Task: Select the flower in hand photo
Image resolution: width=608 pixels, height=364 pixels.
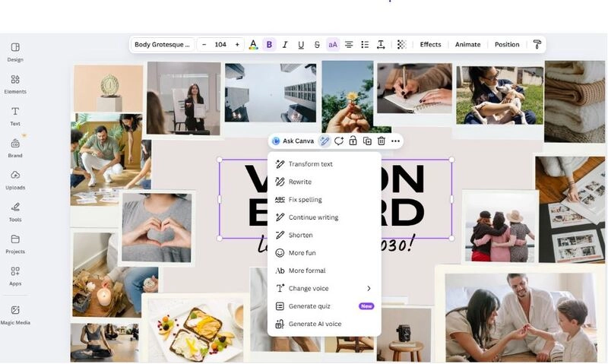Action: click(347, 95)
